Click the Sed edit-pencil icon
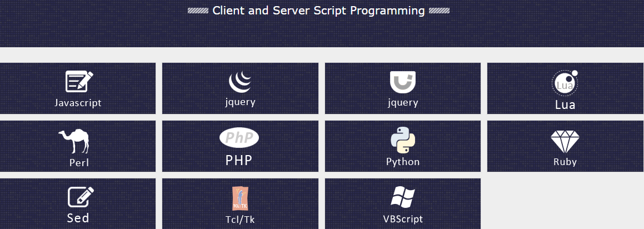Viewport: 644px width, 229px height. click(x=81, y=197)
